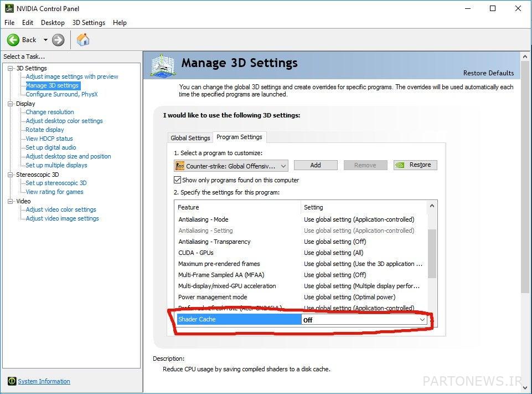Open the Edit menu
This screenshot has height=394, width=532.
[x=28, y=23]
